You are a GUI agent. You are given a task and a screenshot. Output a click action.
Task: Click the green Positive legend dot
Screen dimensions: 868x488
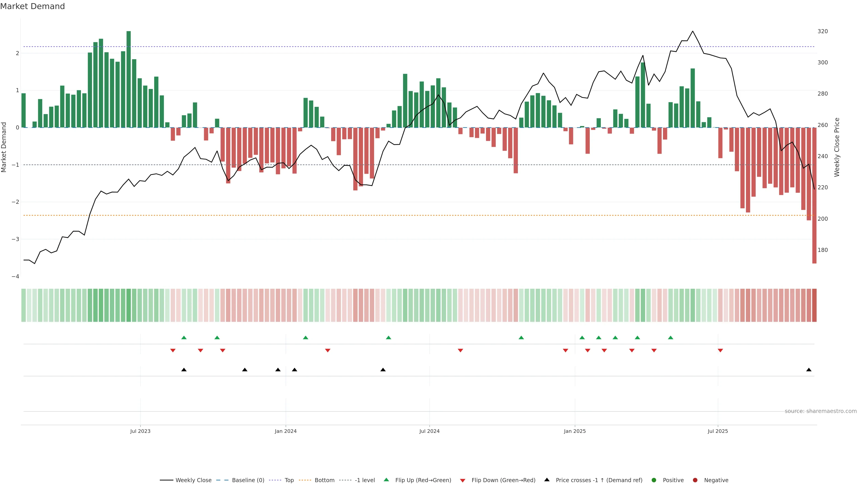tap(654, 480)
